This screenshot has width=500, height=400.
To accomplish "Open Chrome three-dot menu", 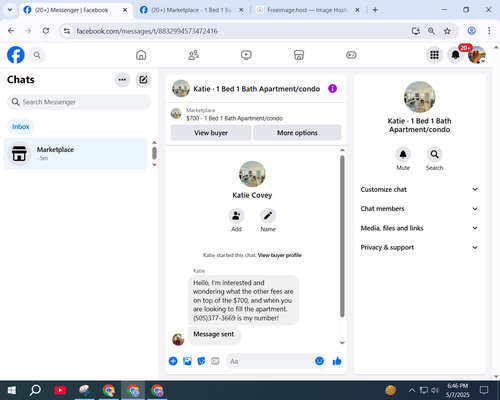I will [x=489, y=31].
